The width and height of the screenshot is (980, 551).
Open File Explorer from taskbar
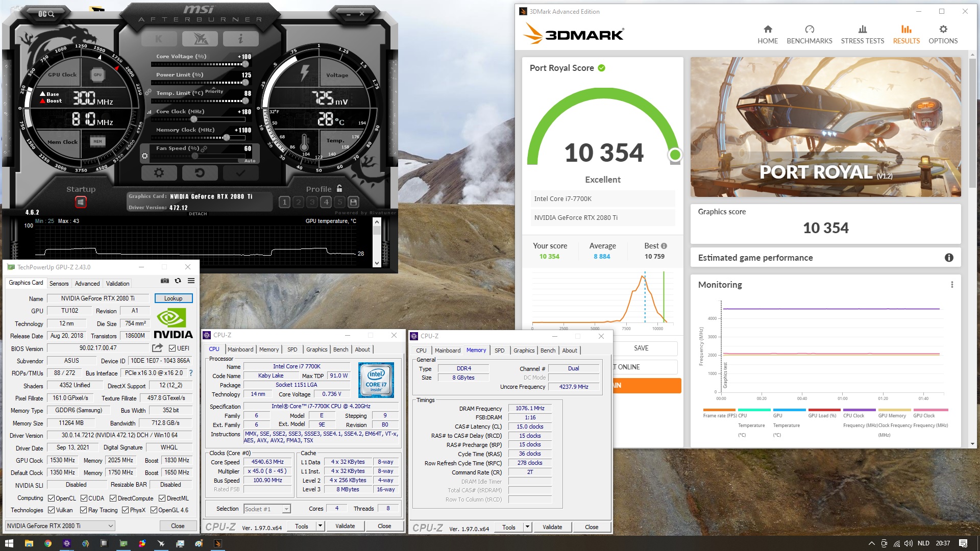click(x=29, y=543)
